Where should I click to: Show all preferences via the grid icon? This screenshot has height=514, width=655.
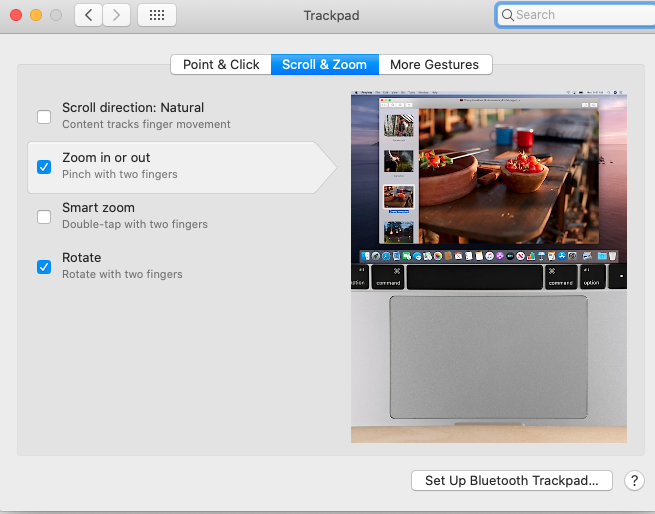(157, 15)
